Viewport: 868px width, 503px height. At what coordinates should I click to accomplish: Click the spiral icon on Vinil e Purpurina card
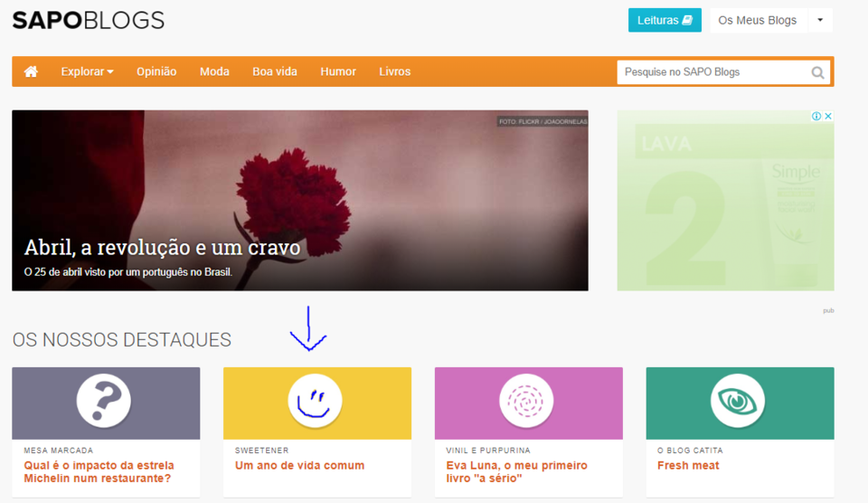[x=526, y=401]
